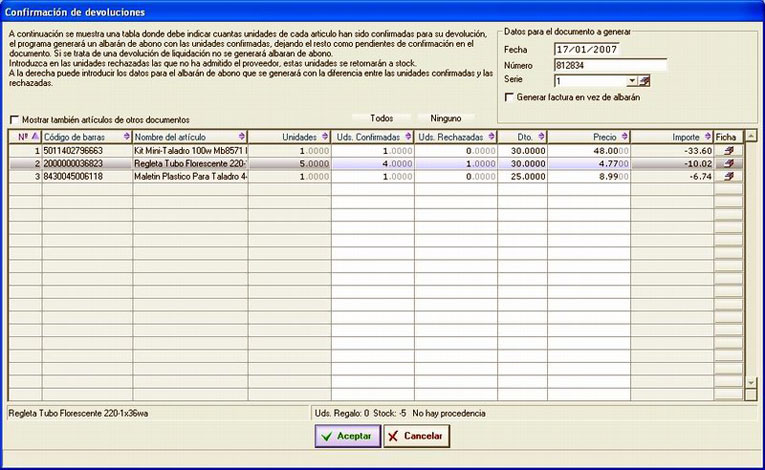Screen dimensions: 765x470
Task: Click the edit icon beside Serie combo
Action: point(644,81)
